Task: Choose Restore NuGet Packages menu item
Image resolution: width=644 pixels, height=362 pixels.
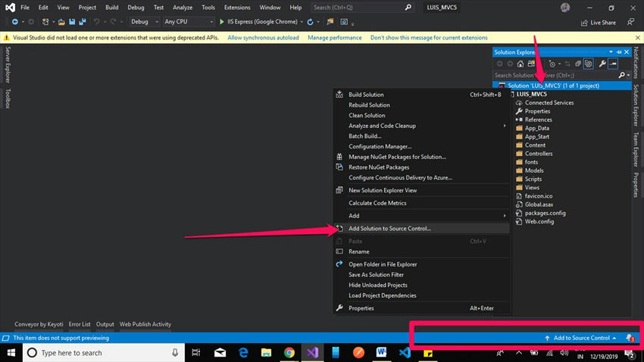Action: point(421,167)
